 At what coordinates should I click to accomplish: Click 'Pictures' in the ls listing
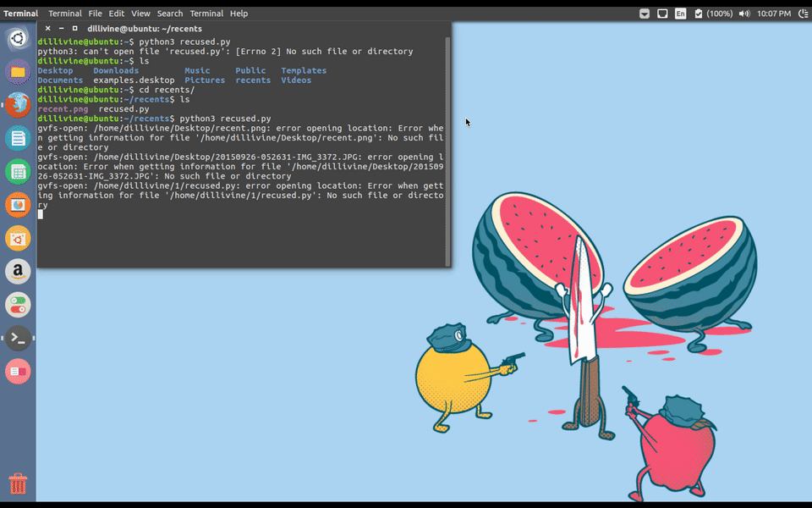click(205, 80)
